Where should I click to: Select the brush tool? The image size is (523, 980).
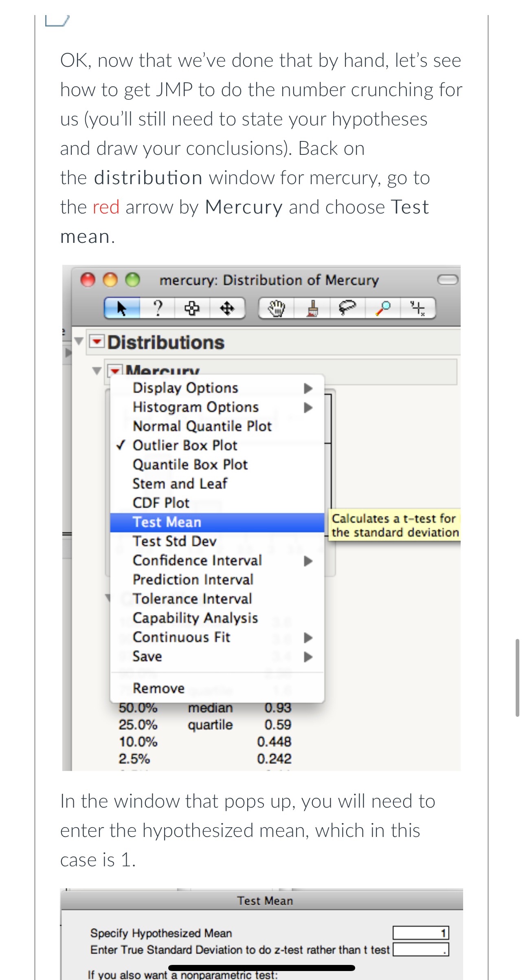pos(312,308)
